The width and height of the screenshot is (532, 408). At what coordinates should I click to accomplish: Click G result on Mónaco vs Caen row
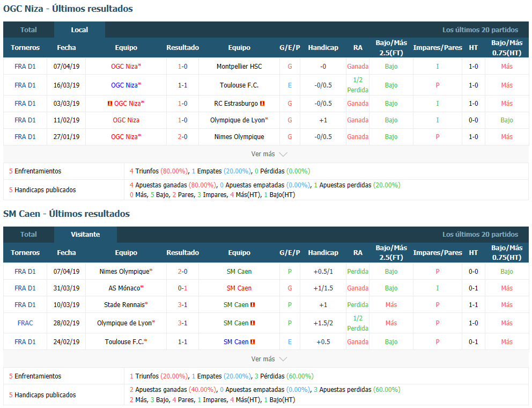(290, 288)
